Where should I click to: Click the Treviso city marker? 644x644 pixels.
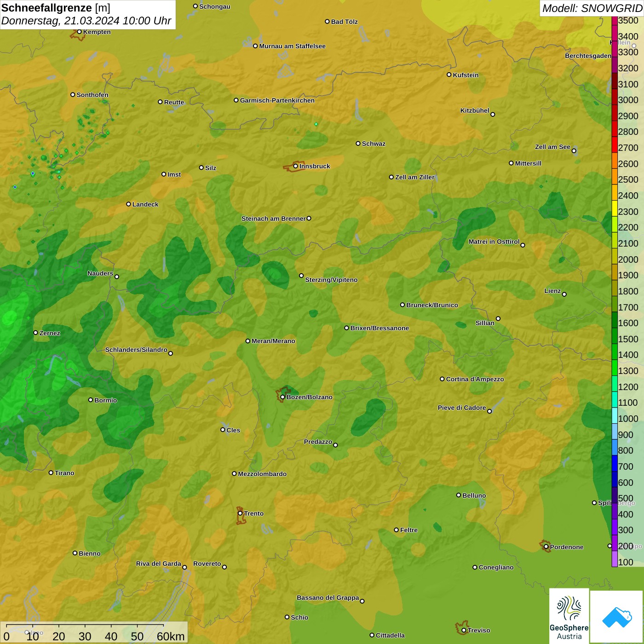coord(464,630)
